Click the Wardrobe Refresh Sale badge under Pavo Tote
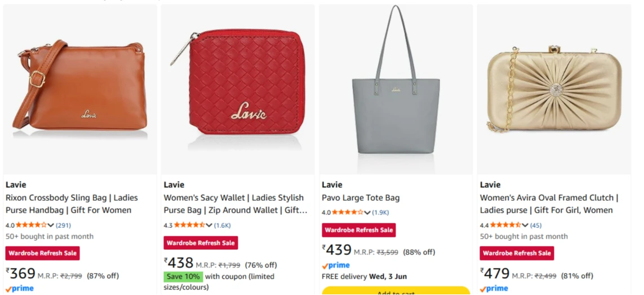The width and height of the screenshot is (644, 295). click(x=358, y=230)
